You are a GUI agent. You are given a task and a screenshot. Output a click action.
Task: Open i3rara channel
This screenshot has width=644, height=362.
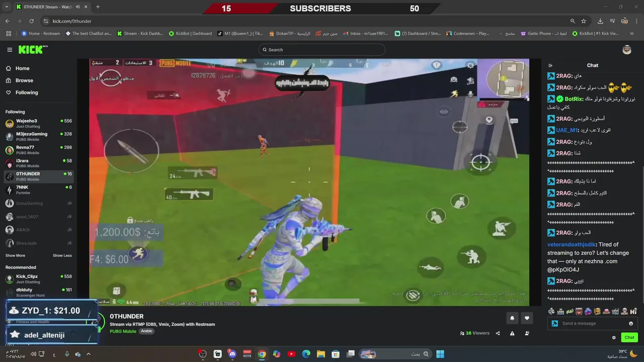[x=39, y=163]
